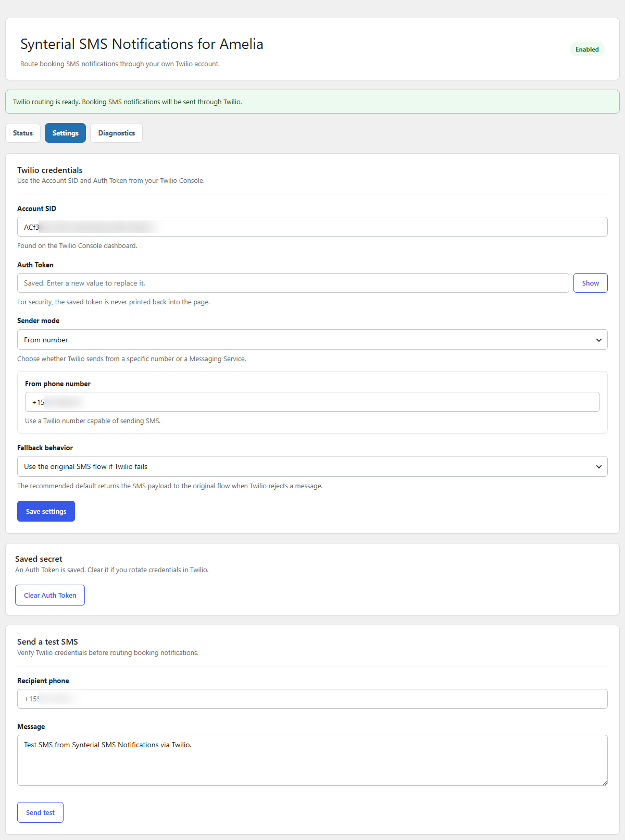Click the 'Twilio credentials' heading
625x840 pixels.
coord(50,170)
